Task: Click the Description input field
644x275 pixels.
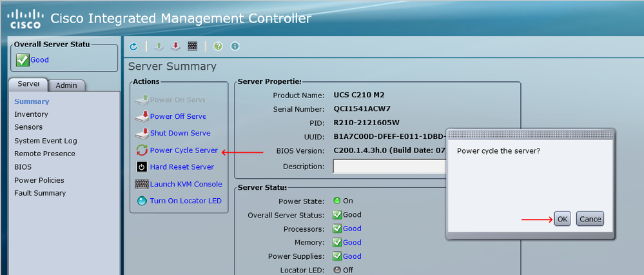Action: tap(389, 167)
